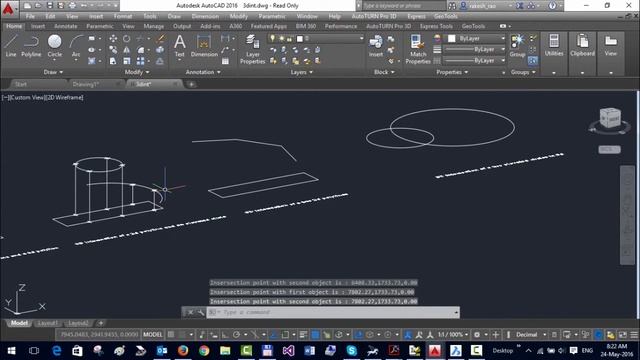Click the layer color swatch in Layers panel
The image size is (640, 360).
tap(300, 39)
